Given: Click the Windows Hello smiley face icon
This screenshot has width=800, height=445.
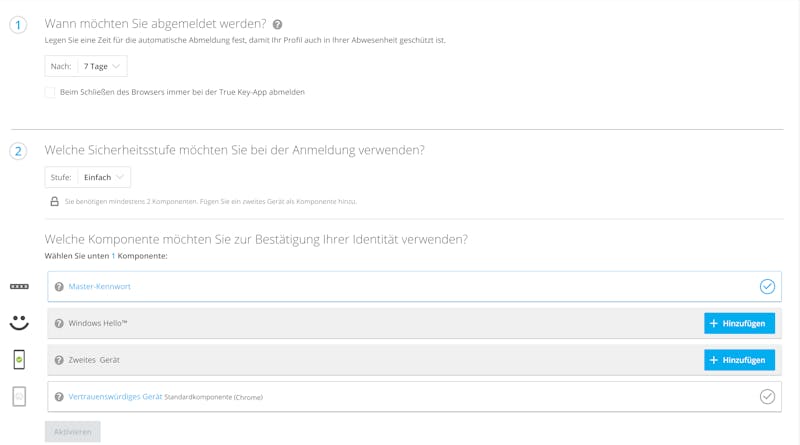Looking at the screenshot, I should pyautogui.click(x=19, y=323).
